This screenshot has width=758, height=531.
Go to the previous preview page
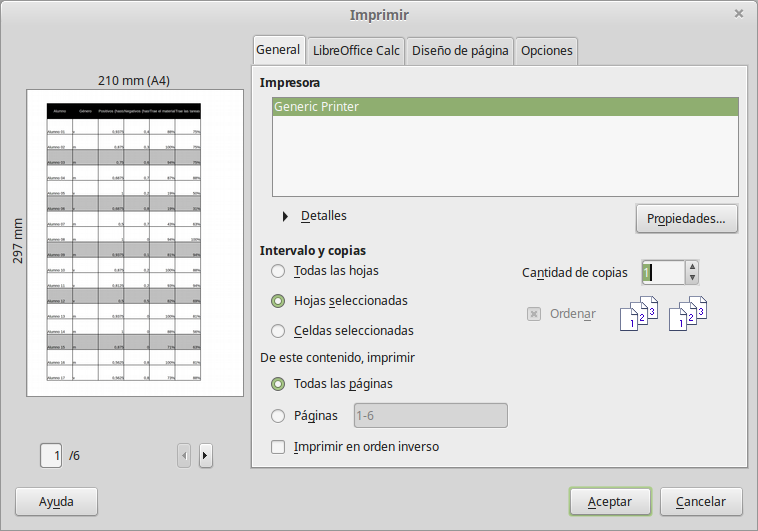tap(184, 456)
